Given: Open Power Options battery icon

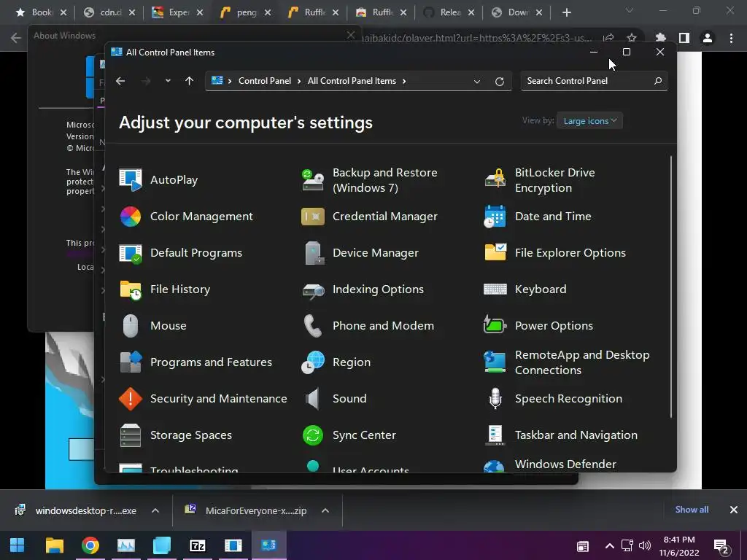Looking at the screenshot, I should tap(495, 324).
